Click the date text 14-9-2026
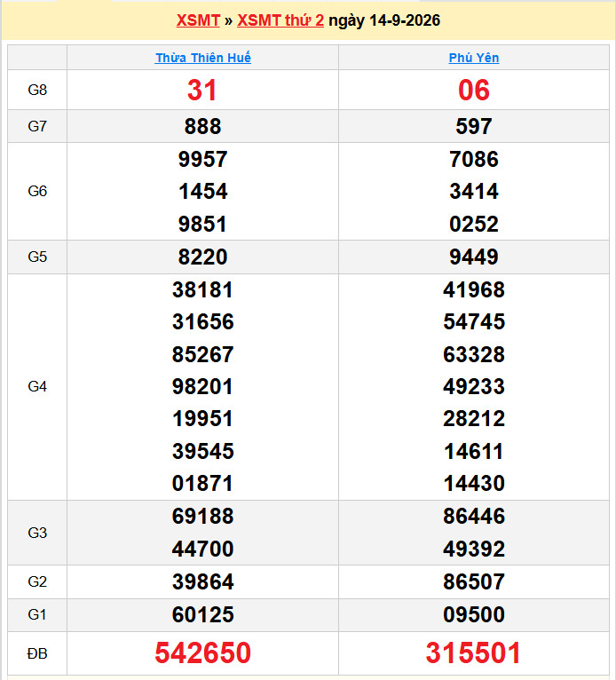 point(405,20)
